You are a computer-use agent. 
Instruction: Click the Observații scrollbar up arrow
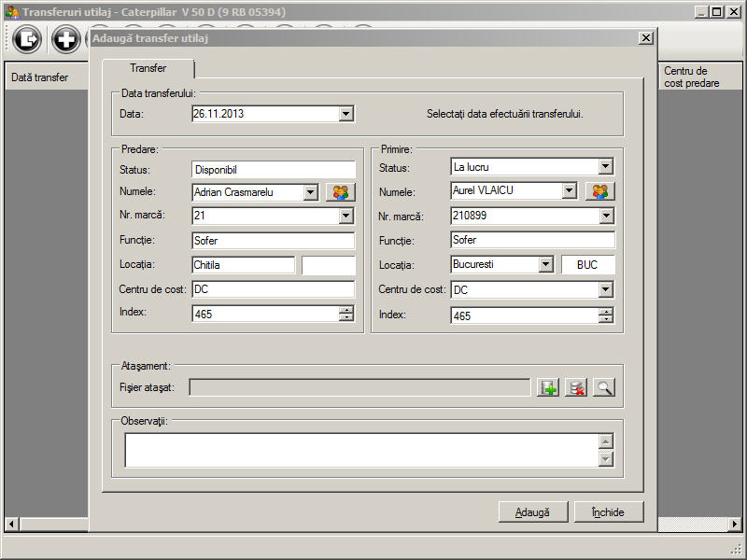(x=605, y=441)
